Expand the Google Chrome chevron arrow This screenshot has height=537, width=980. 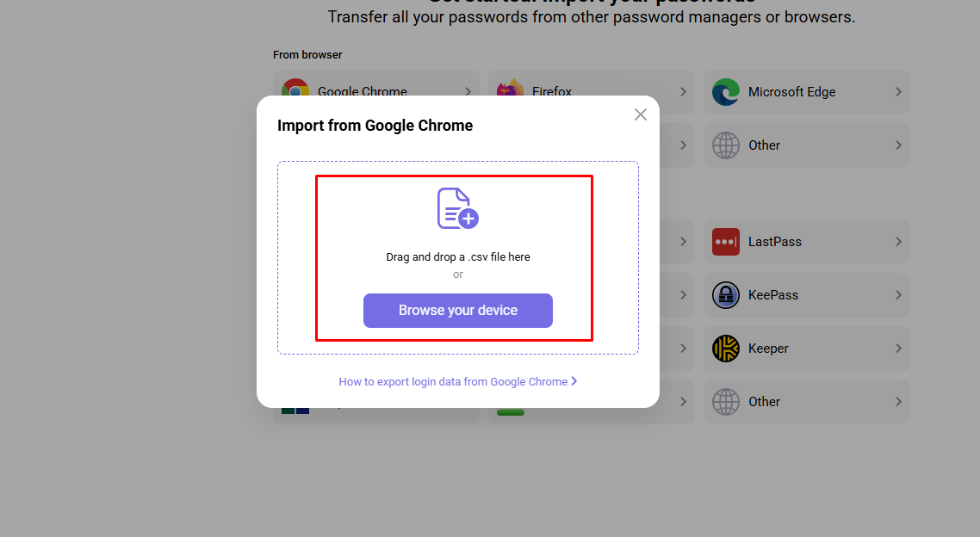468,90
